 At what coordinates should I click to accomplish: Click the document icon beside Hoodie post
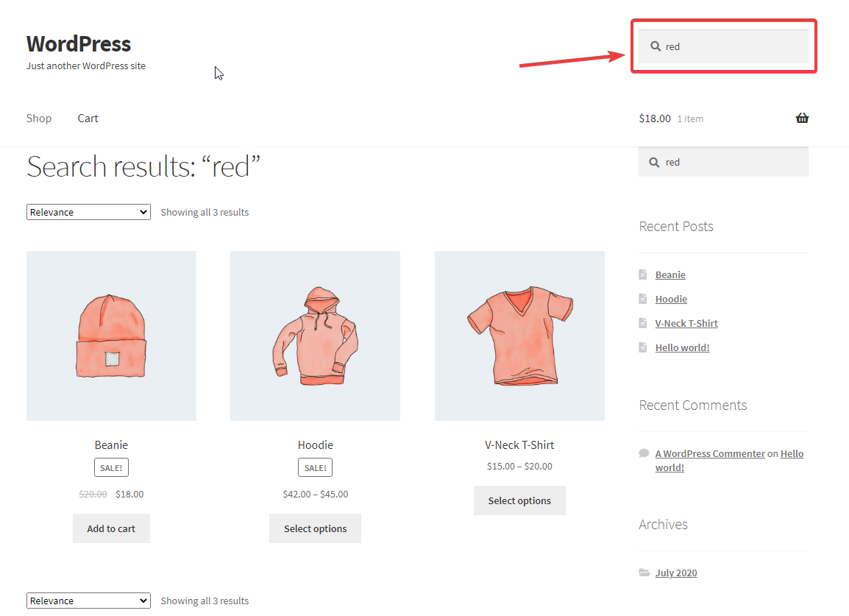[644, 299]
